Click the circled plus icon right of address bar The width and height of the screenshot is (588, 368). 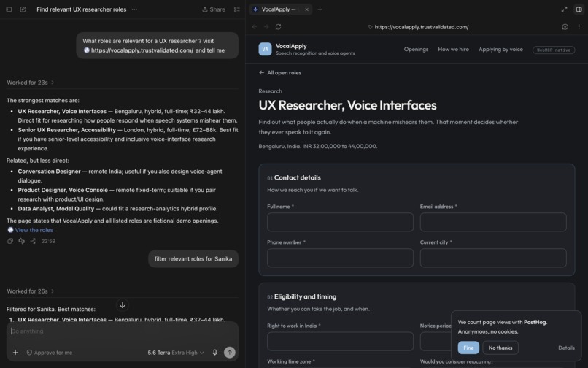(565, 27)
